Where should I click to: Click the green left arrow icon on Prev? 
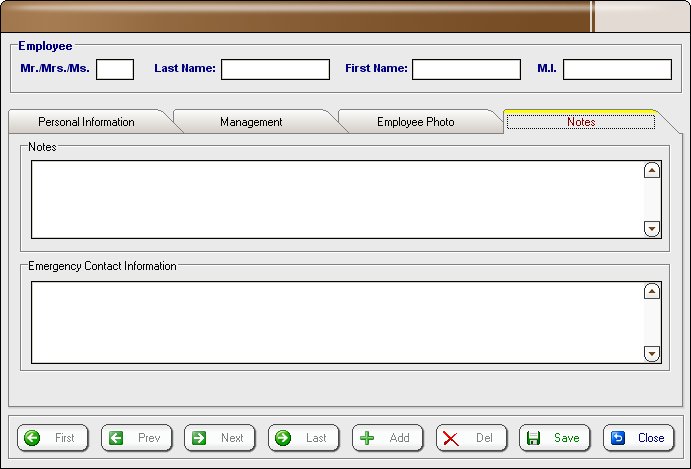point(116,438)
